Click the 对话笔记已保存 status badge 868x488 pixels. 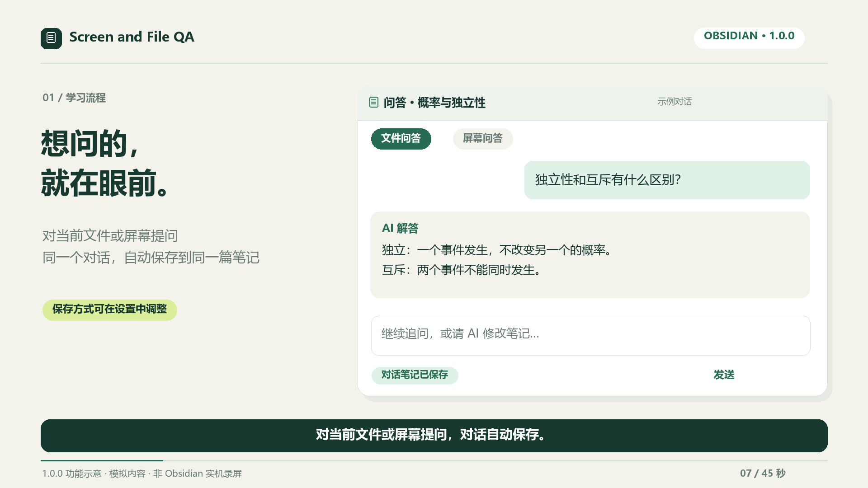[415, 375]
